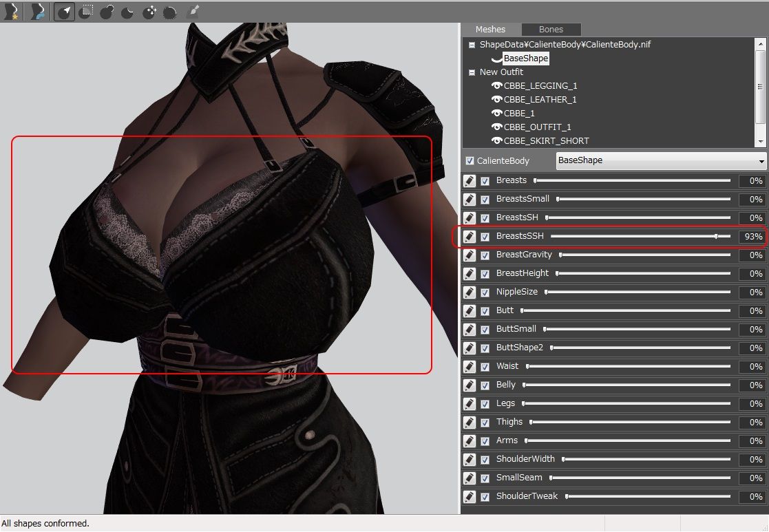The height and width of the screenshot is (532, 769).
Task: Click the Butt slider track
Action: click(x=625, y=310)
